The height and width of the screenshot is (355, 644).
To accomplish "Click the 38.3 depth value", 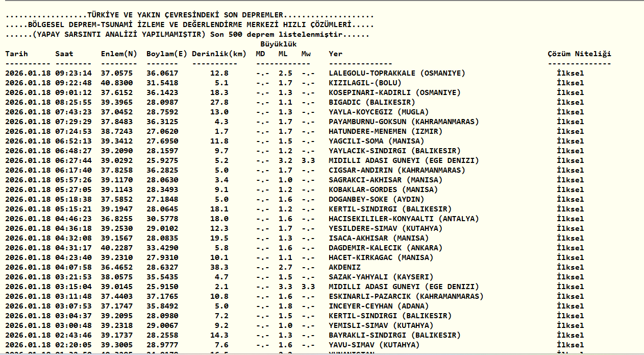I will (x=219, y=267).
